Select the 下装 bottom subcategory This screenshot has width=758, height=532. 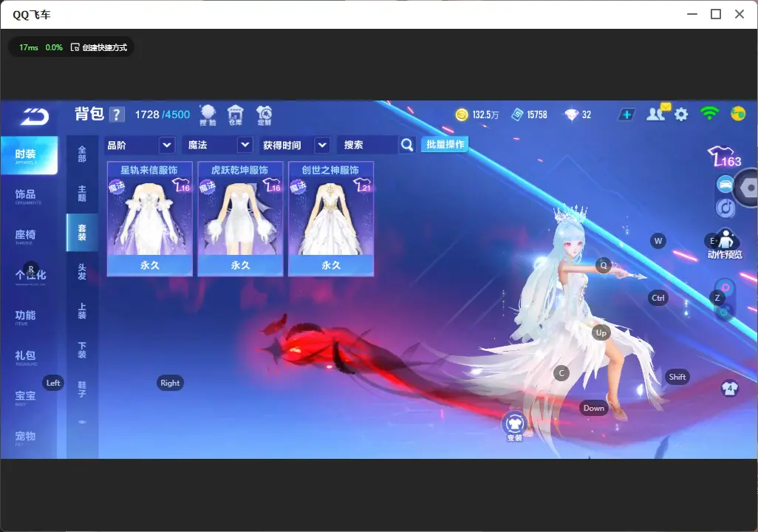tap(82, 350)
